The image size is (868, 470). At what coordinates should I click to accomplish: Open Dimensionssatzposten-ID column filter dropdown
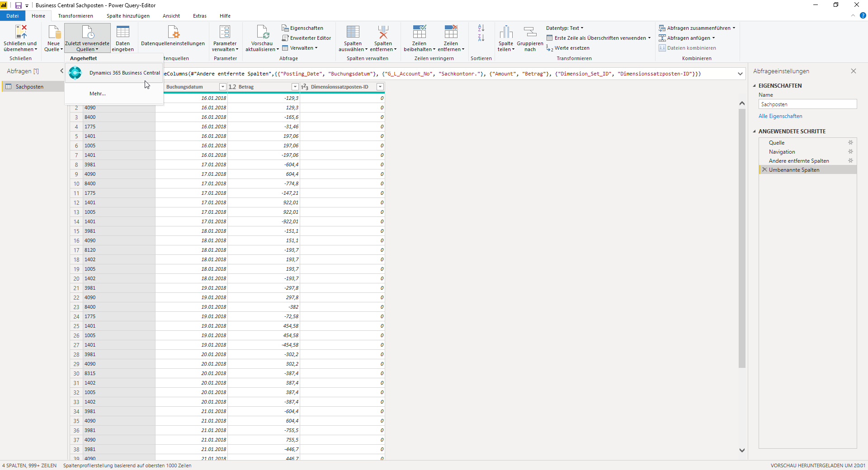(380, 87)
